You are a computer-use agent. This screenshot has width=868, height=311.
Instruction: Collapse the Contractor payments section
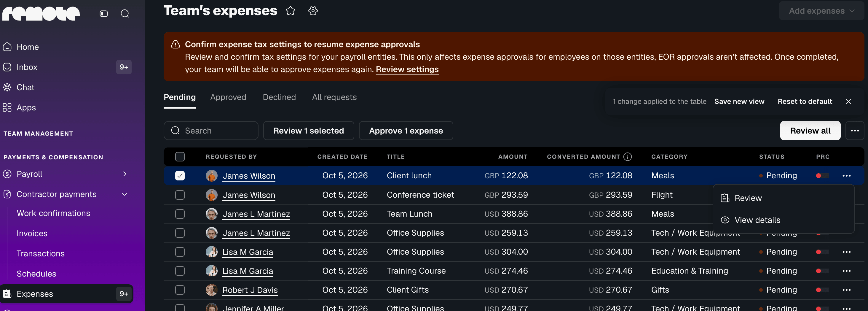point(125,194)
